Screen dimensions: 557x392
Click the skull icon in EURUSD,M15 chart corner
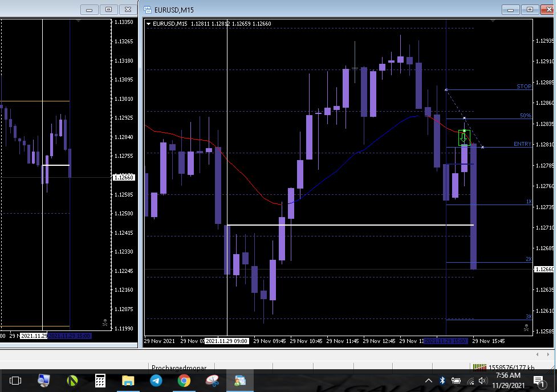coord(526,328)
